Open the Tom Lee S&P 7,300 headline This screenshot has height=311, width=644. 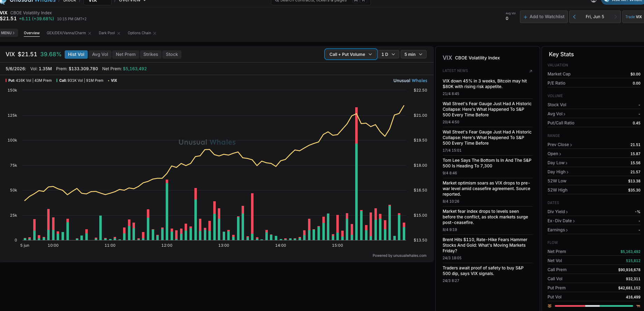click(x=487, y=163)
